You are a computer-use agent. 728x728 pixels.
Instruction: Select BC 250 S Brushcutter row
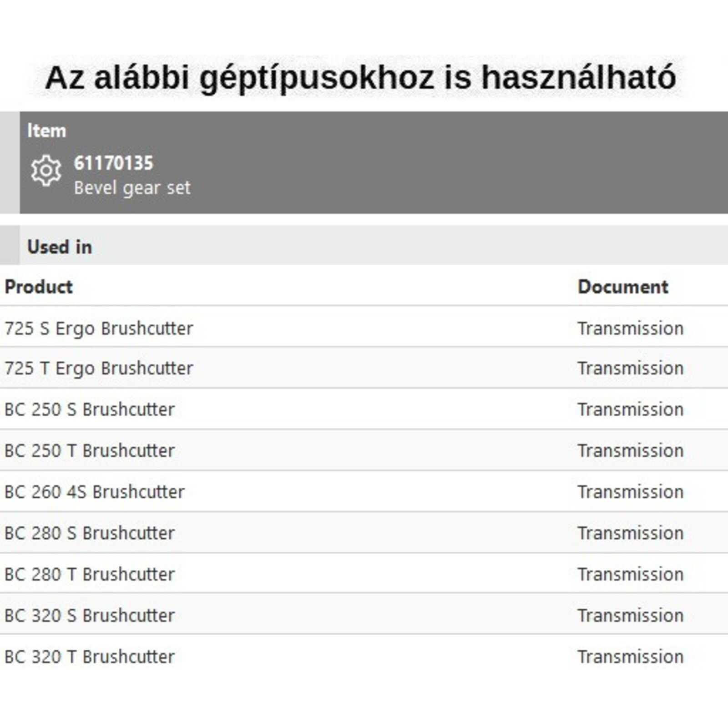point(90,409)
